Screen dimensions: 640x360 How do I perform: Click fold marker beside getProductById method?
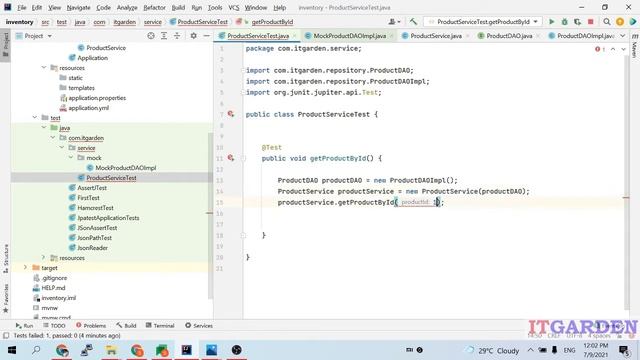click(x=243, y=158)
